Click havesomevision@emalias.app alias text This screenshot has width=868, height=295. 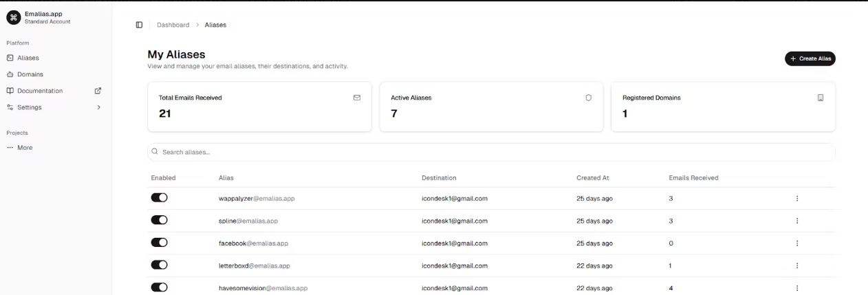click(263, 288)
